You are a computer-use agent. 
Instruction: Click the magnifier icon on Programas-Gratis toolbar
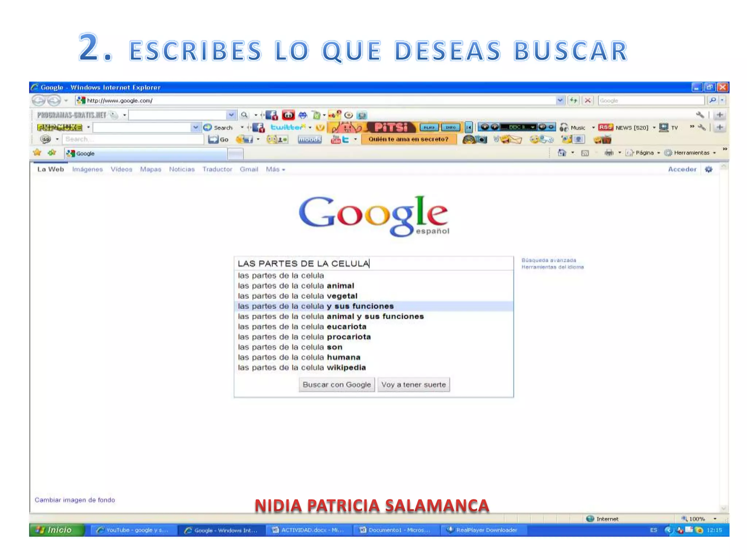pos(244,115)
